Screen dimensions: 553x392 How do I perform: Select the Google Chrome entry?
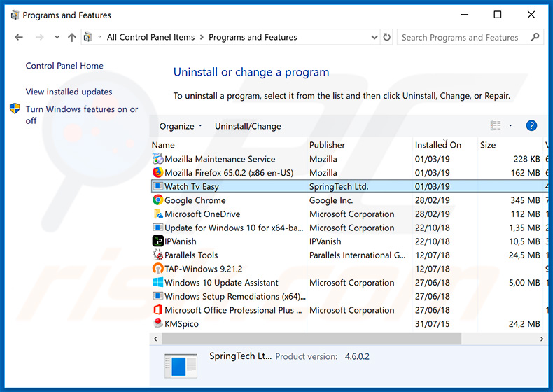[195, 200]
